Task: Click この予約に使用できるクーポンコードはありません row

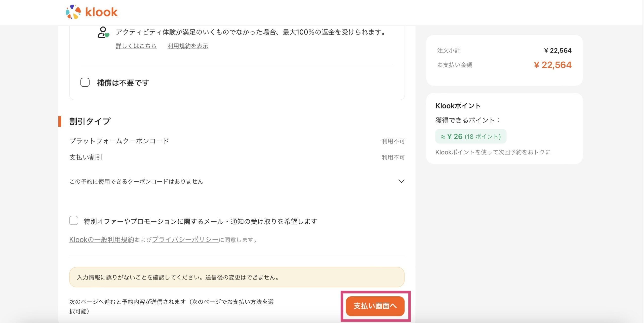Action: [x=237, y=181]
